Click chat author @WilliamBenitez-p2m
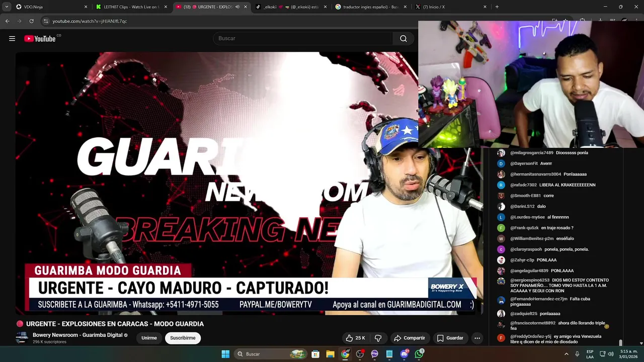644x362 pixels. coord(532,238)
